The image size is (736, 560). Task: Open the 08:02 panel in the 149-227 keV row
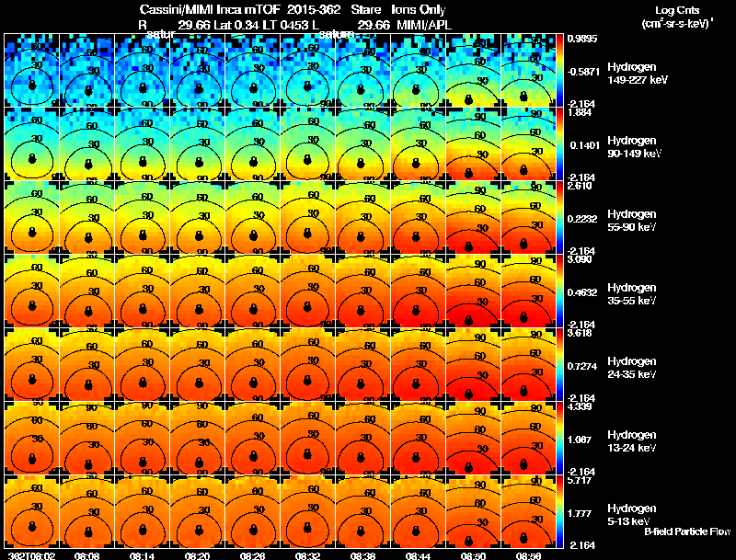point(31,71)
